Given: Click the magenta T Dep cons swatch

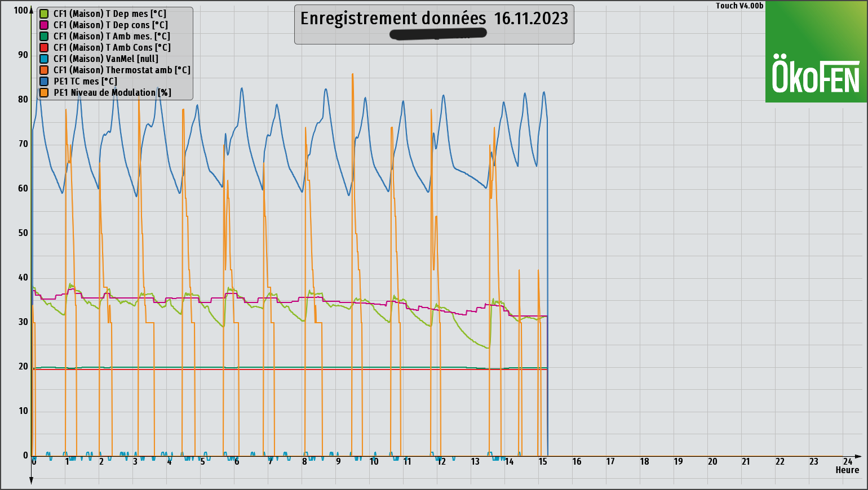Looking at the screenshot, I should coord(43,25).
